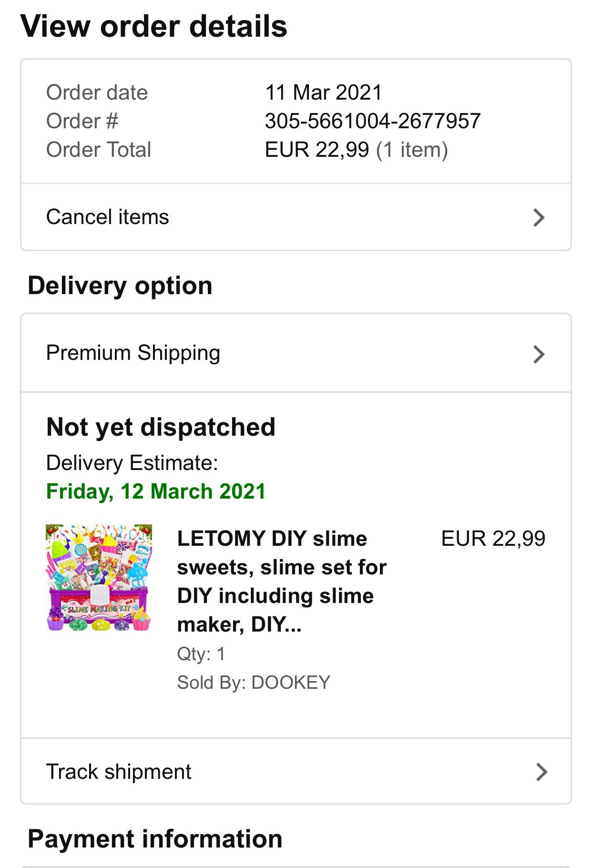Screen dimensions: 592x868
Task: Click the order date 11 Mar 2021
Action: tap(324, 92)
